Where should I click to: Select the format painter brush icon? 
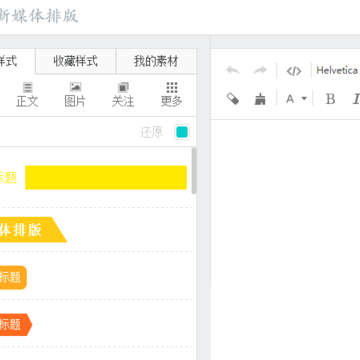[x=260, y=99]
